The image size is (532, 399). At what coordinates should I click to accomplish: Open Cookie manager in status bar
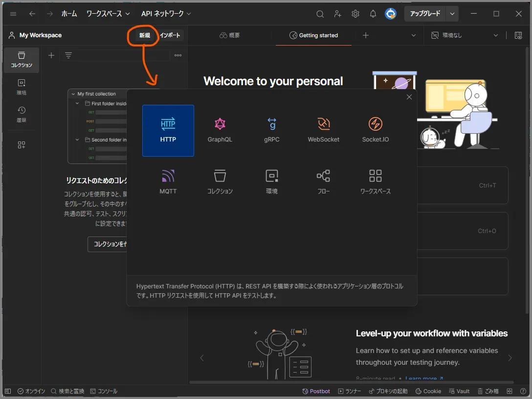pos(428,391)
